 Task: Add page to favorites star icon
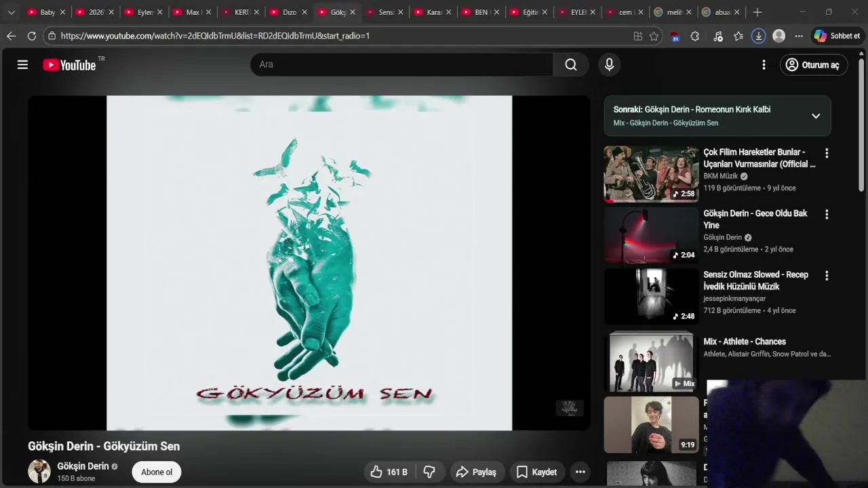pos(654,36)
